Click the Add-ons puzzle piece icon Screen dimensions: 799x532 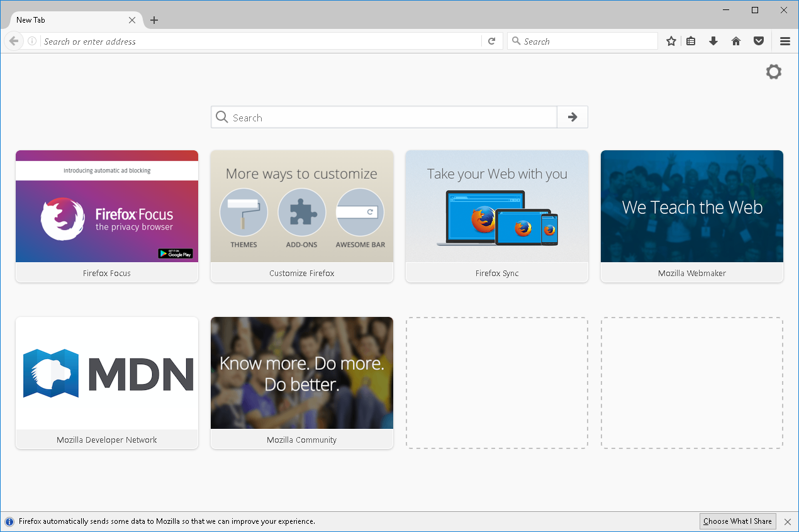tap(302, 213)
